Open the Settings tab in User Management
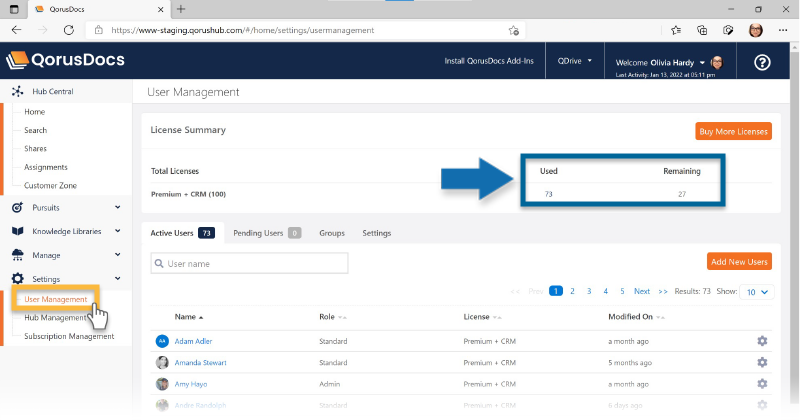This screenshot has height=420, width=800. (377, 233)
